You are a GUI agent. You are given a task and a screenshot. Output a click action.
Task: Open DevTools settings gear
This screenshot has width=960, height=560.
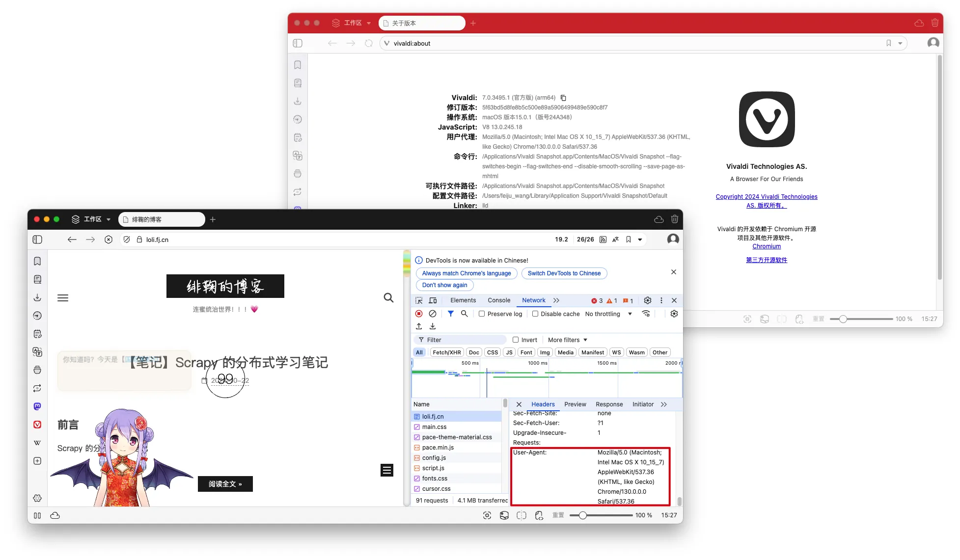(x=648, y=300)
